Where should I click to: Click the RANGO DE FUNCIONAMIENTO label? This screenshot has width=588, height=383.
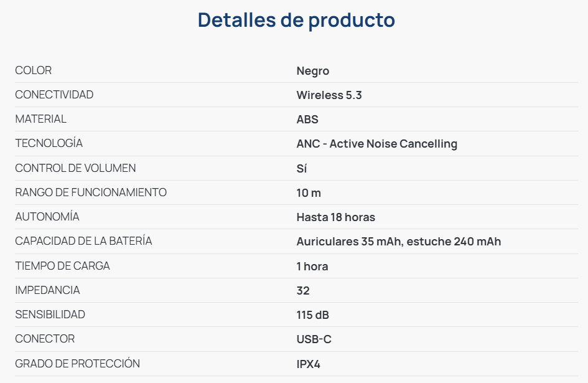pyautogui.click(x=91, y=192)
